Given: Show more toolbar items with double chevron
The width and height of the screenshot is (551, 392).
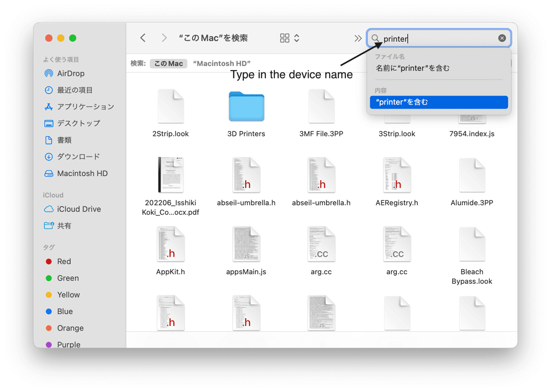Looking at the screenshot, I should coord(358,38).
